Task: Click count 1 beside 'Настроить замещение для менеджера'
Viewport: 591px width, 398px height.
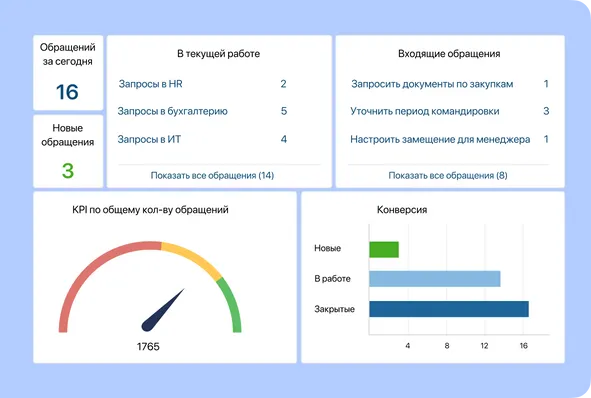Action: (546, 139)
